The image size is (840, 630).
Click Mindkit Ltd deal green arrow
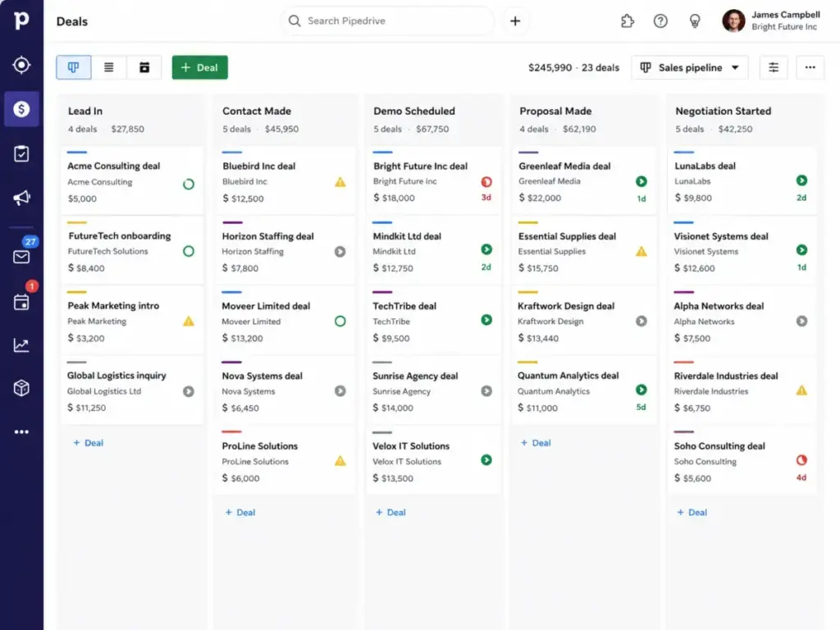click(486, 249)
